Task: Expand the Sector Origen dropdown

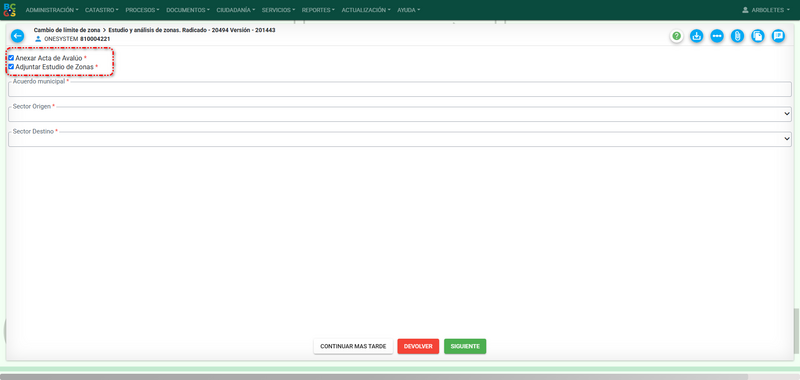Action: tap(400, 114)
